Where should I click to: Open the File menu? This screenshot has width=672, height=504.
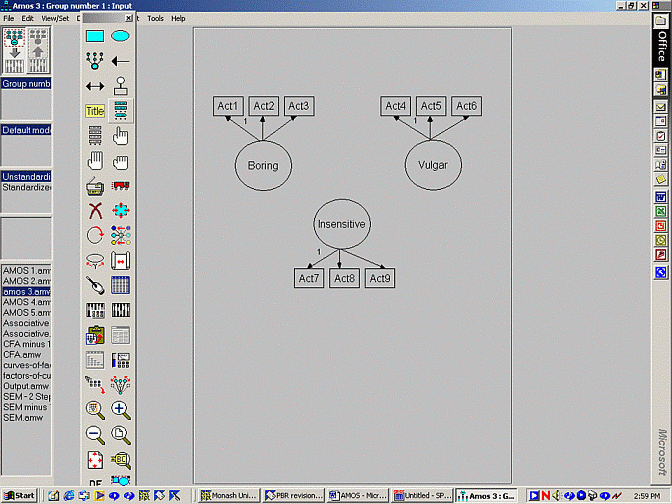9,18
